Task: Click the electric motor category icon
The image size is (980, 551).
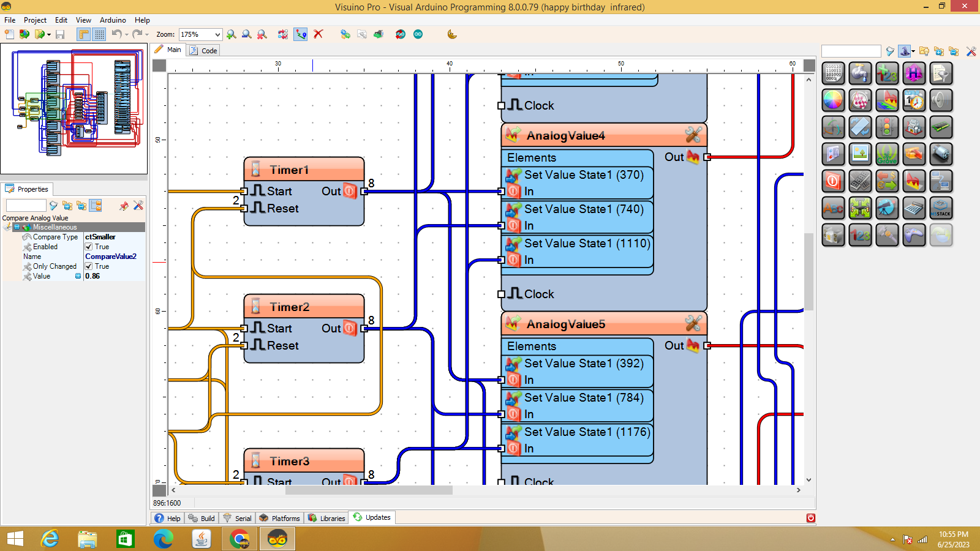Action: pos(941,154)
